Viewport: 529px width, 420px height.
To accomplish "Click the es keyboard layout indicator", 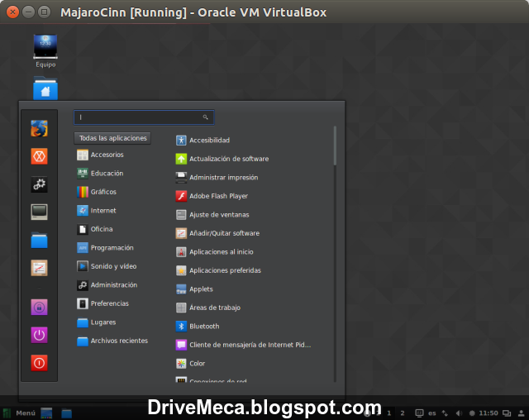I will pos(432,413).
